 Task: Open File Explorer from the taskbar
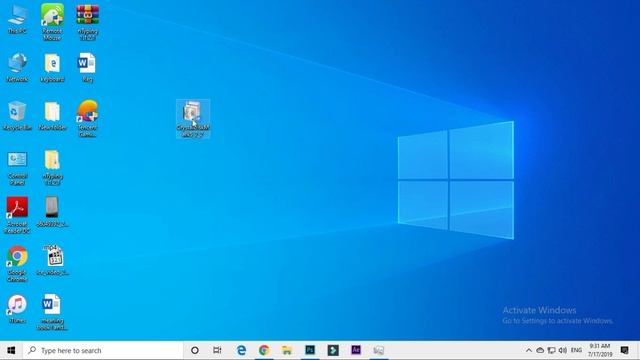(x=287, y=350)
